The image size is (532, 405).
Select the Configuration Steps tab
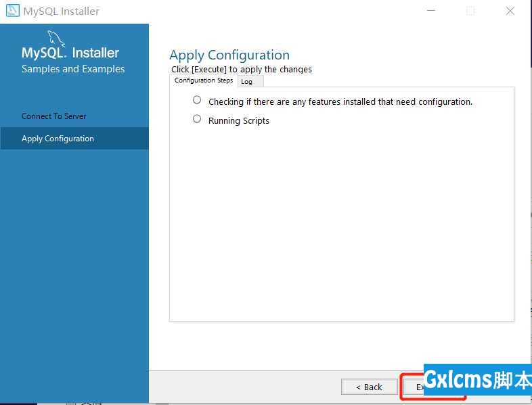[203, 80]
